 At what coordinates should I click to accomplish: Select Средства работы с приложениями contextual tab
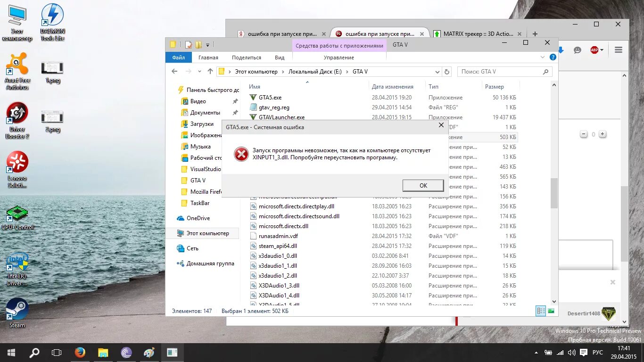(339, 46)
